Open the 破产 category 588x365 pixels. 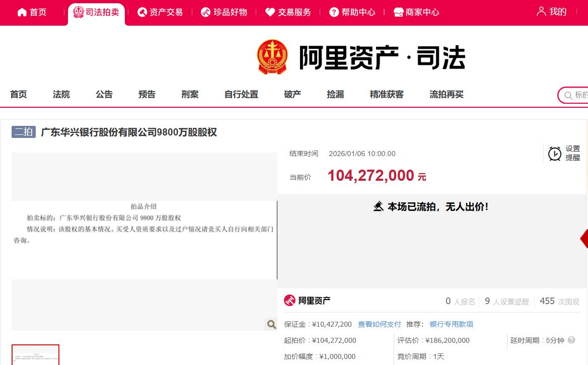pyautogui.click(x=292, y=94)
